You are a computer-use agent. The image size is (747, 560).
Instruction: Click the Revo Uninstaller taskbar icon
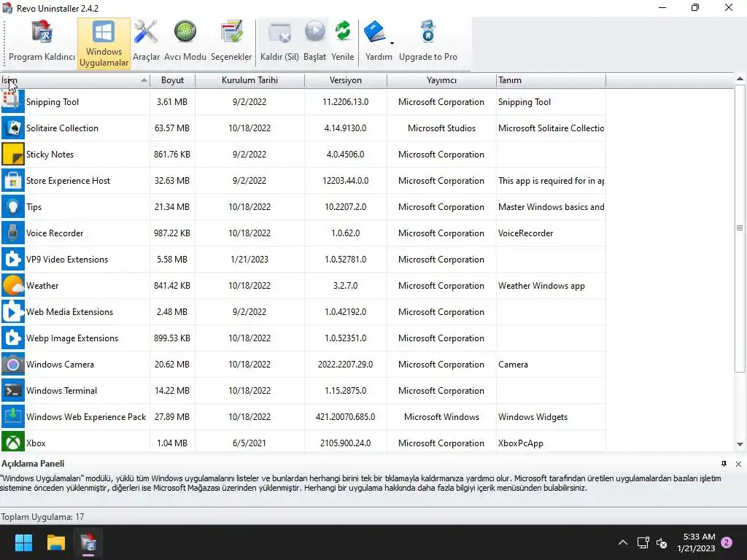point(88,542)
